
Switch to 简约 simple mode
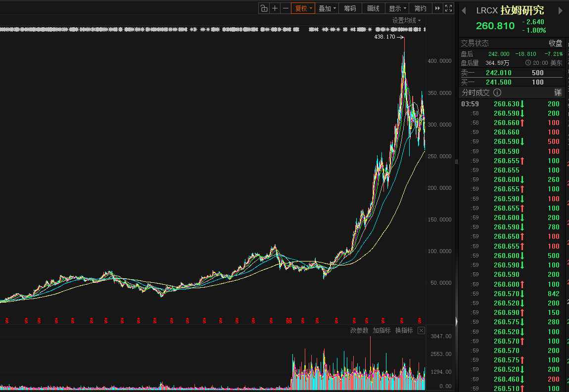point(420,8)
